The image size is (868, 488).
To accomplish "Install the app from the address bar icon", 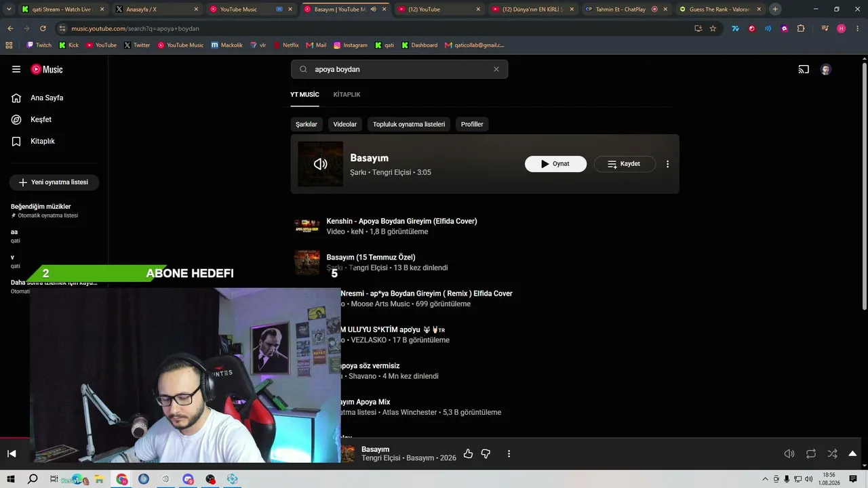I will (698, 28).
